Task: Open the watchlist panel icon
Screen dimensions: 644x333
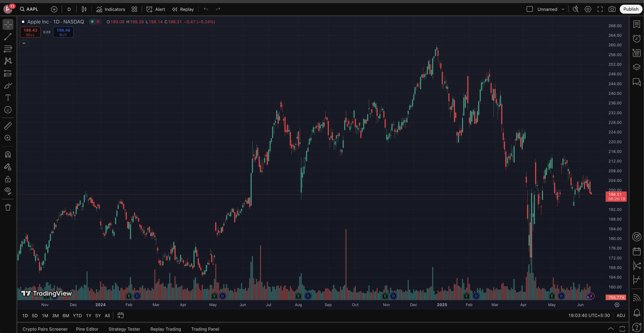Action: [636, 24]
